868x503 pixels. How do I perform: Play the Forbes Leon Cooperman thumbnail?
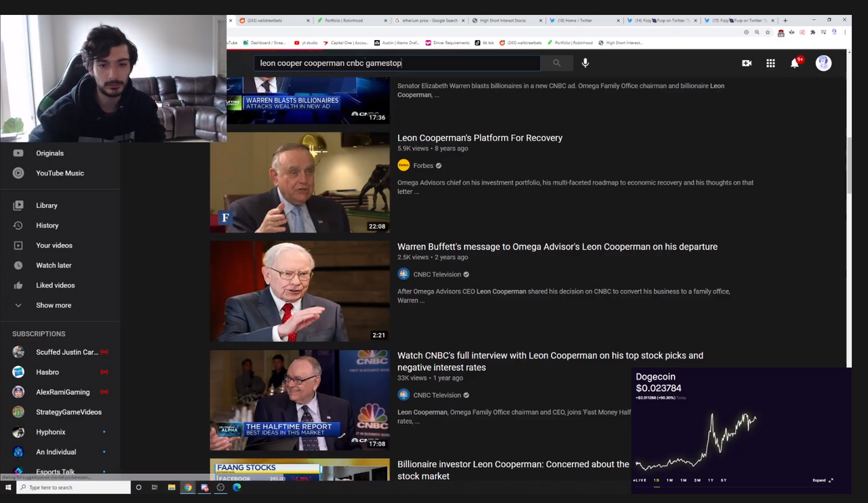coord(300,182)
